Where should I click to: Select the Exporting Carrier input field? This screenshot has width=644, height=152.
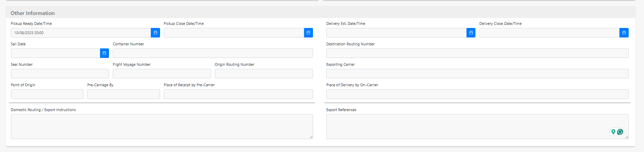point(477,74)
